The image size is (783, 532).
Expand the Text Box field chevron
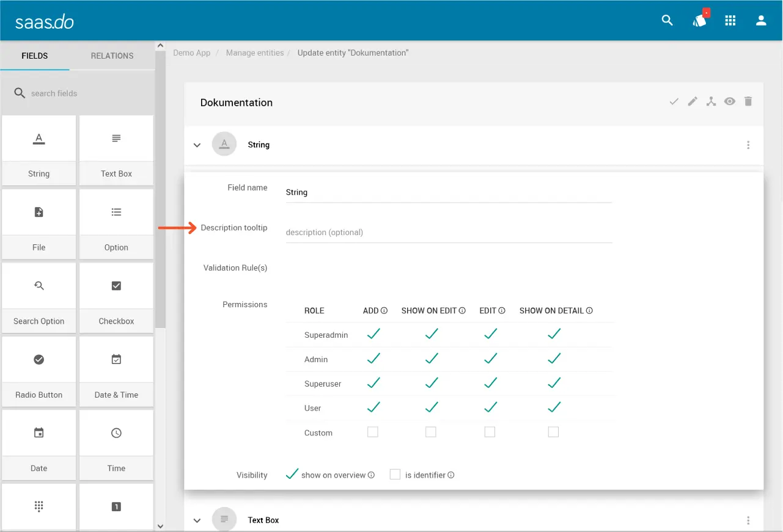pyautogui.click(x=197, y=520)
